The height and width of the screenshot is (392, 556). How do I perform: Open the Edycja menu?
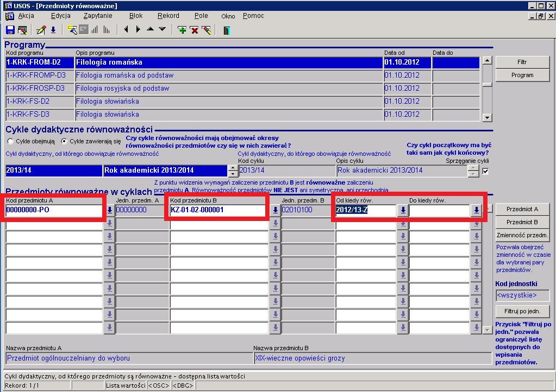(x=61, y=16)
